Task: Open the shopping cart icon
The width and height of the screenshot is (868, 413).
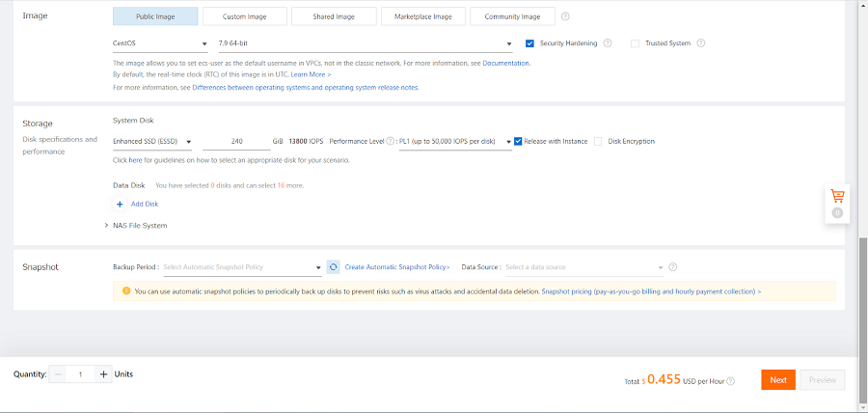Action: (836, 196)
